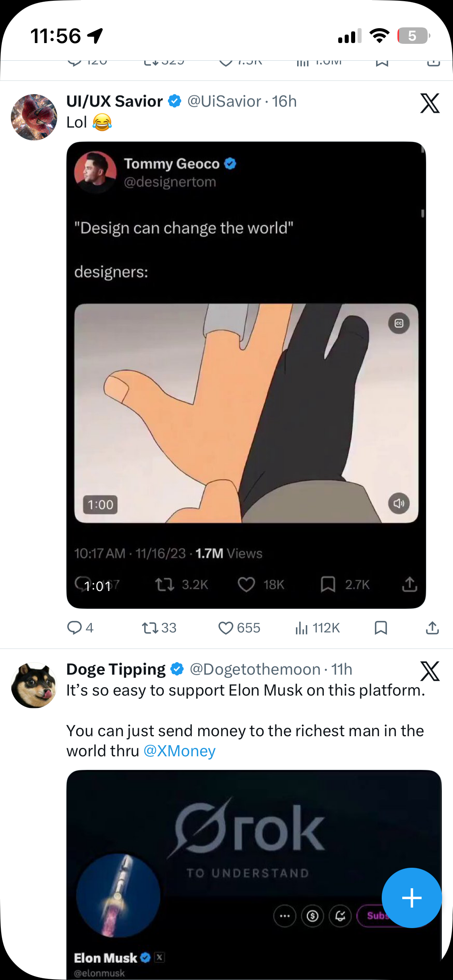Repost the UI/UX Savior tweet
This screenshot has height=980, width=453.
pos(150,628)
